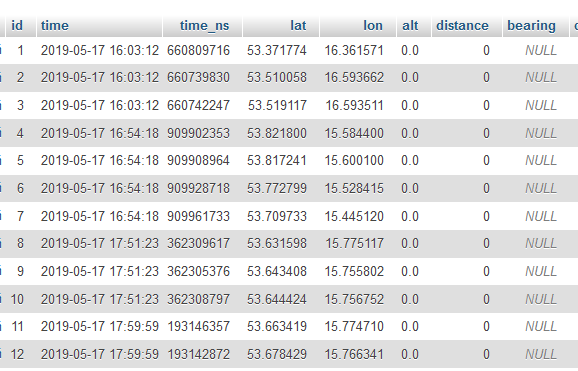Viewport: 578px width, 371px height.
Task: Select time_ns value 362308797
Action: tap(198, 299)
